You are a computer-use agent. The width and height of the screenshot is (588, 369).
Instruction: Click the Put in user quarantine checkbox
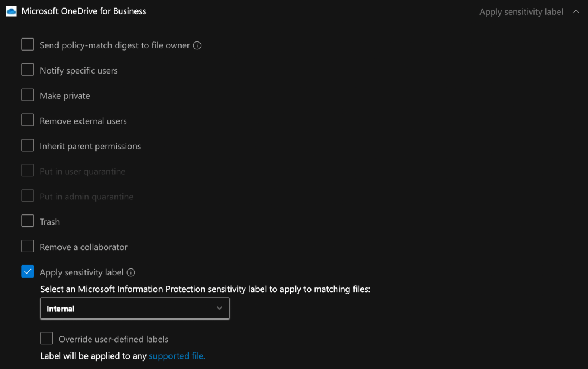point(28,171)
